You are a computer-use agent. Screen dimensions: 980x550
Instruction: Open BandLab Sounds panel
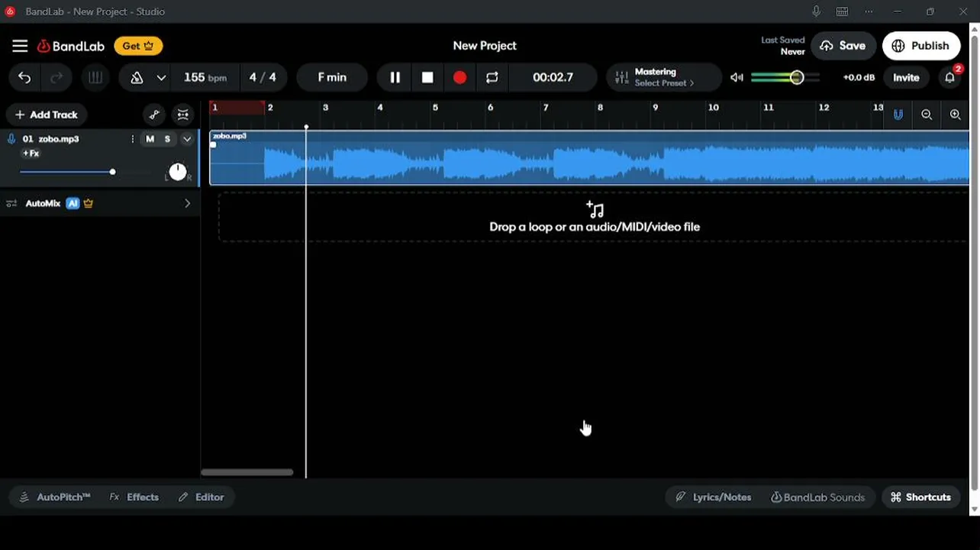point(817,497)
